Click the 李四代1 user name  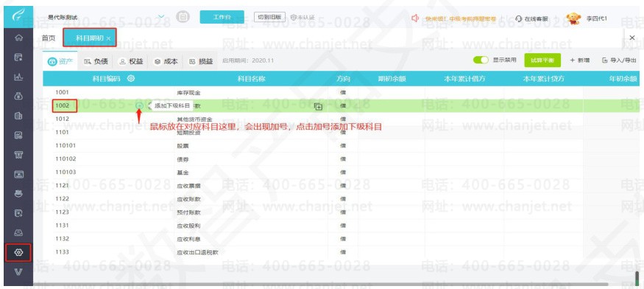(x=596, y=18)
